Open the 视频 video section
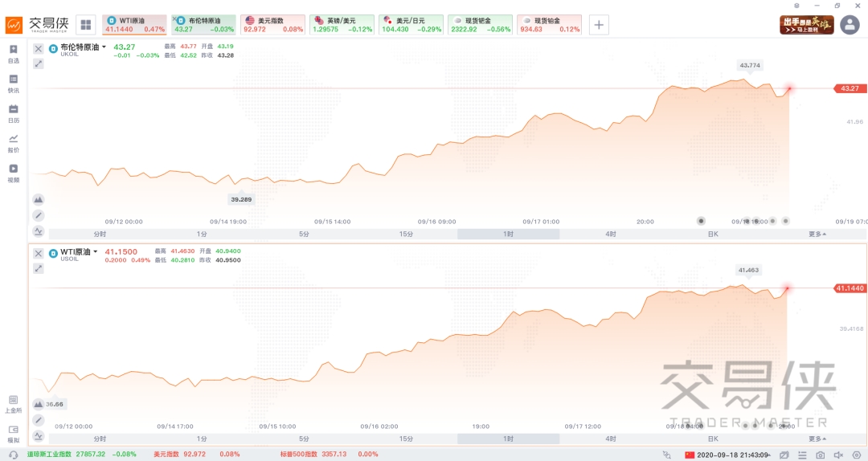This screenshot has width=868, height=461. [13, 173]
